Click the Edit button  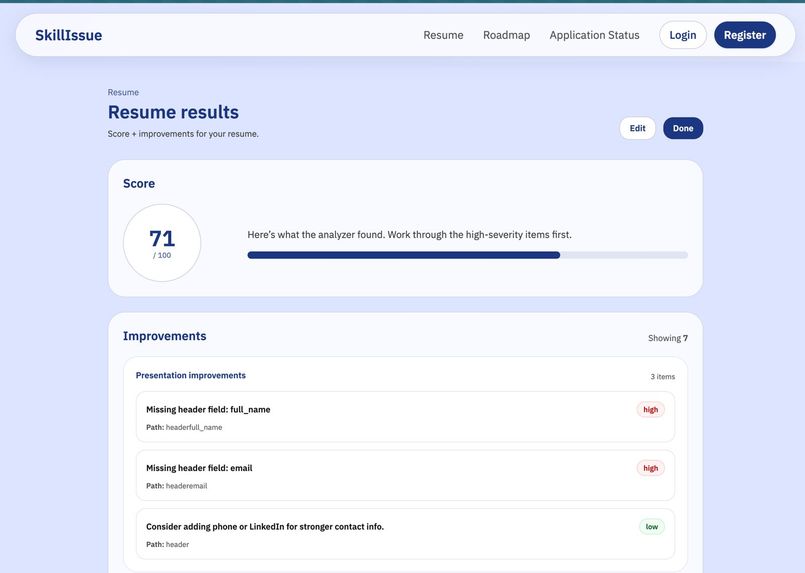pos(637,128)
